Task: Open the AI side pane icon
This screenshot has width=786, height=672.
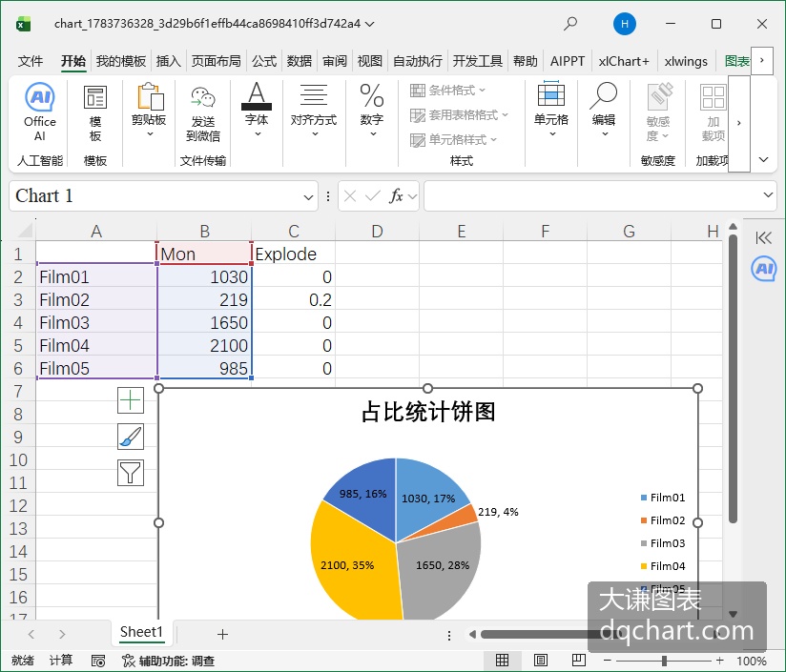Action: 763,269
